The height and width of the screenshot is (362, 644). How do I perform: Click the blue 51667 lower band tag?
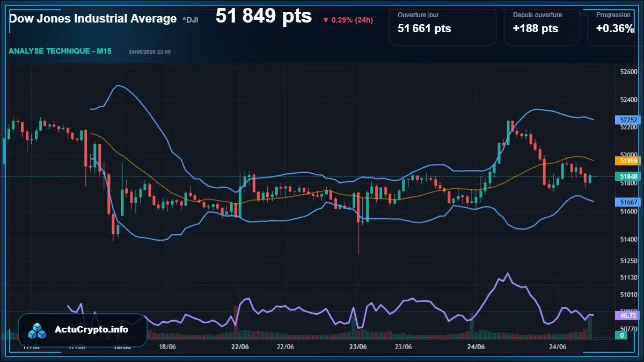click(x=628, y=202)
